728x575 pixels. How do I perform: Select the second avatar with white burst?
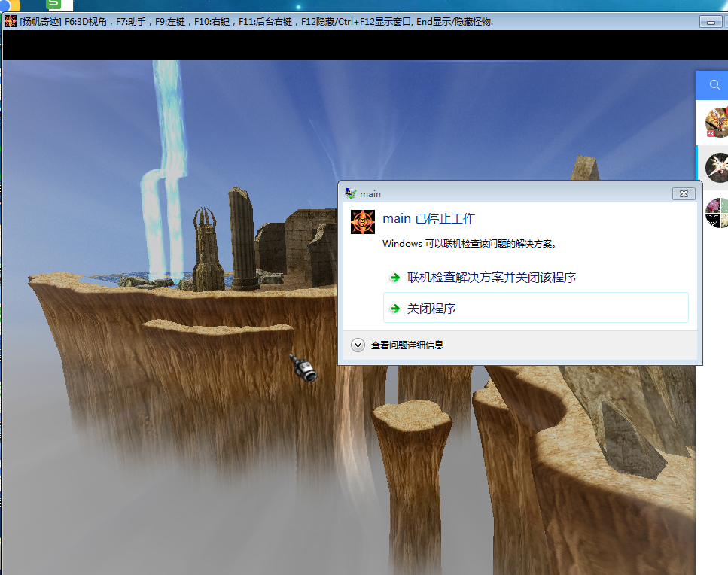[717, 168]
